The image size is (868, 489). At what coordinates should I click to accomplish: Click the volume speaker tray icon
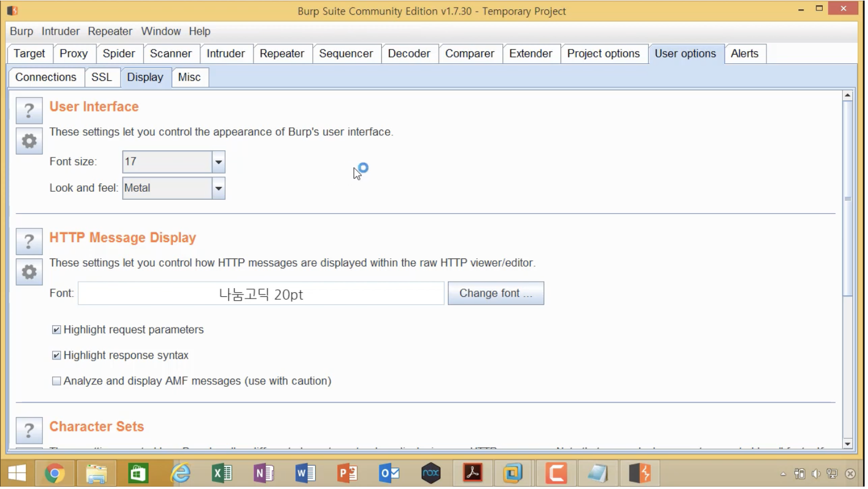click(x=816, y=474)
